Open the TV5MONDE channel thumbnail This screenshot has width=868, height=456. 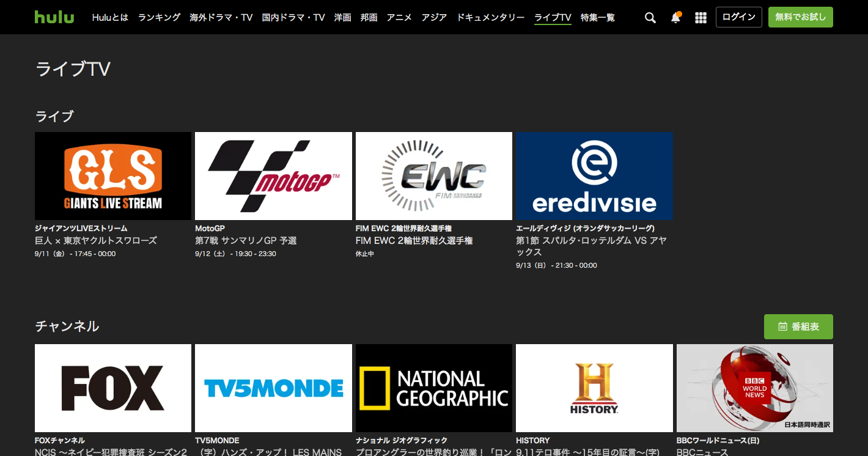273,388
